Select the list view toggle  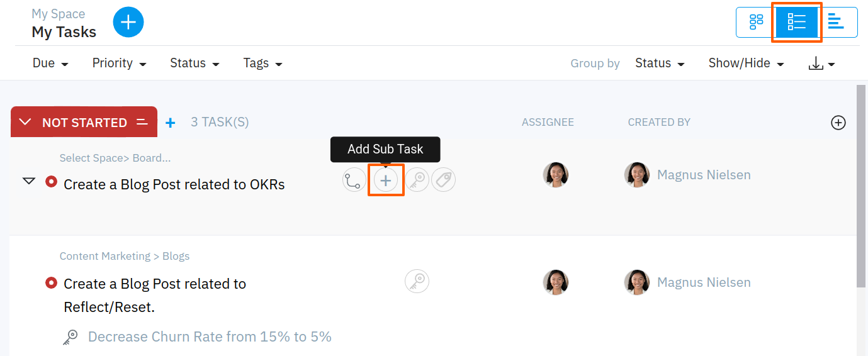[796, 23]
